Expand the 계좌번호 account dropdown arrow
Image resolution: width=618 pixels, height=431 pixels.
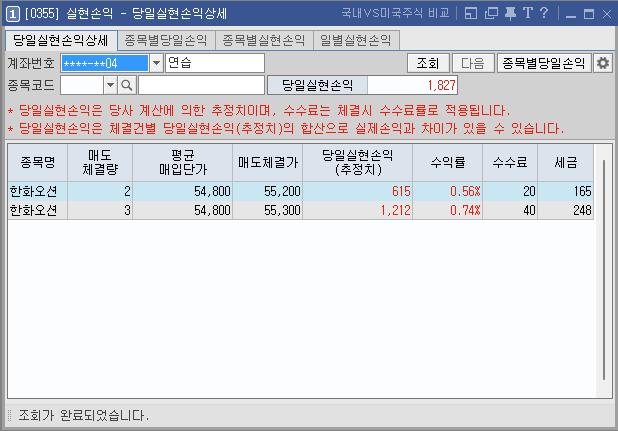(156, 63)
